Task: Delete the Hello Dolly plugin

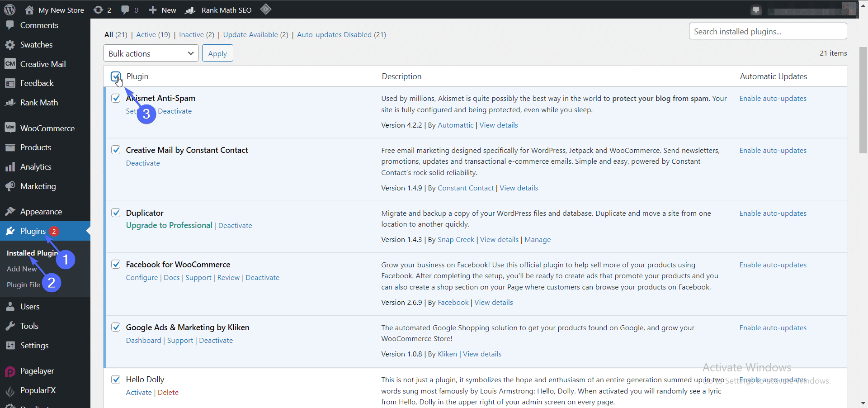Action: [x=168, y=393]
